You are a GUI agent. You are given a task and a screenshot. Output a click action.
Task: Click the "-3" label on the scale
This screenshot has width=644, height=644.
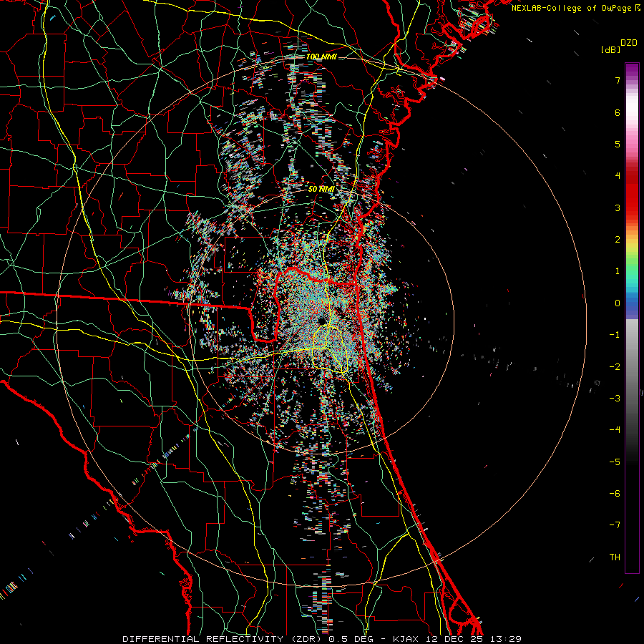tap(615, 399)
